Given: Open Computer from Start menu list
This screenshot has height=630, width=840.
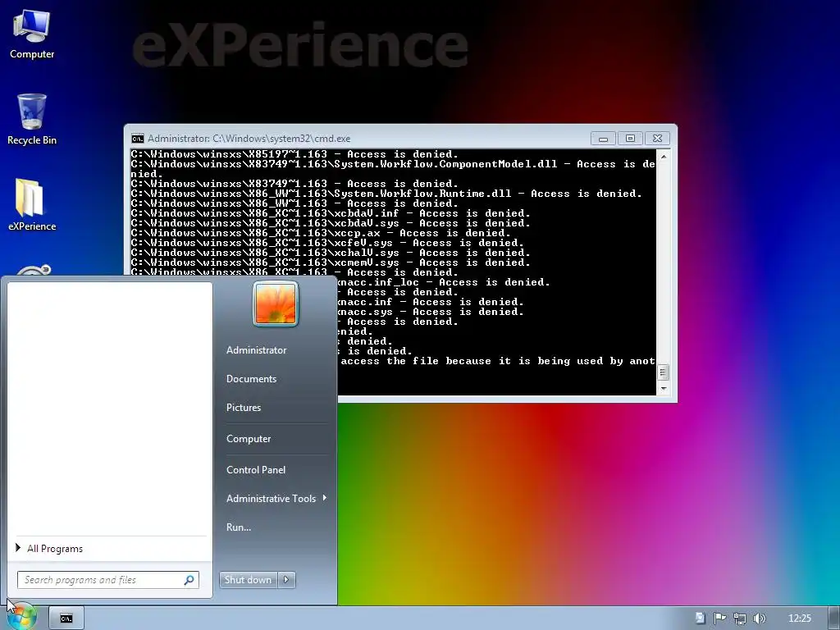Looking at the screenshot, I should 249,439.
